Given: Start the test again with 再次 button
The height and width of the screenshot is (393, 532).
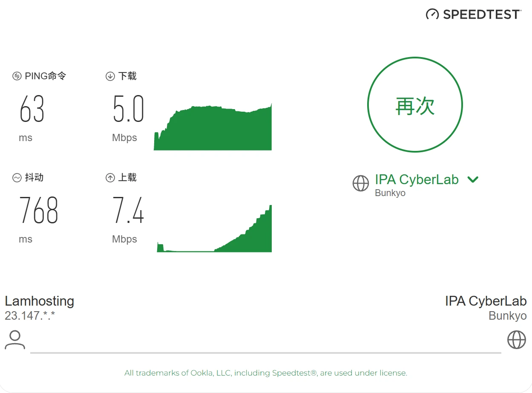Looking at the screenshot, I should [x=415, y=105].
